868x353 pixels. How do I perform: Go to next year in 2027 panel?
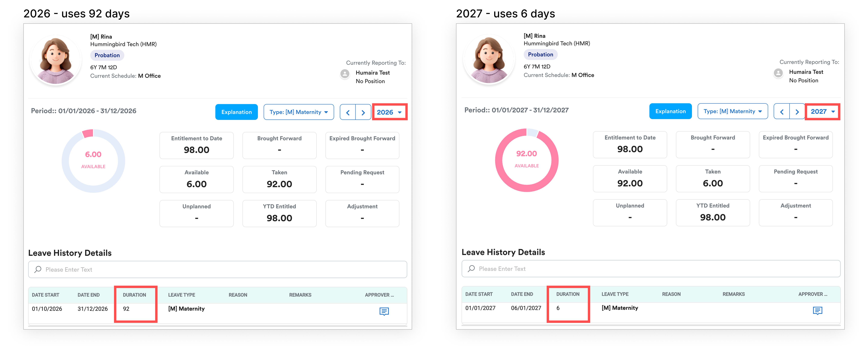click(797, 112)
